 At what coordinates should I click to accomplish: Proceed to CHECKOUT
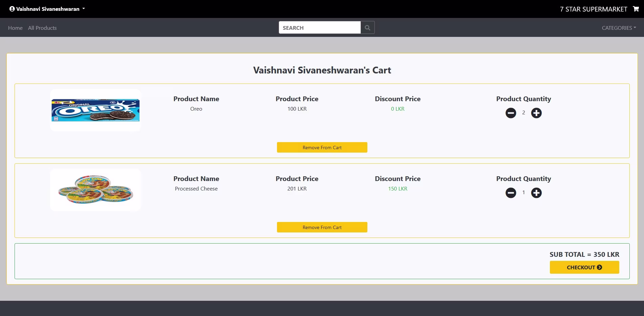click(x=584, y=267)
